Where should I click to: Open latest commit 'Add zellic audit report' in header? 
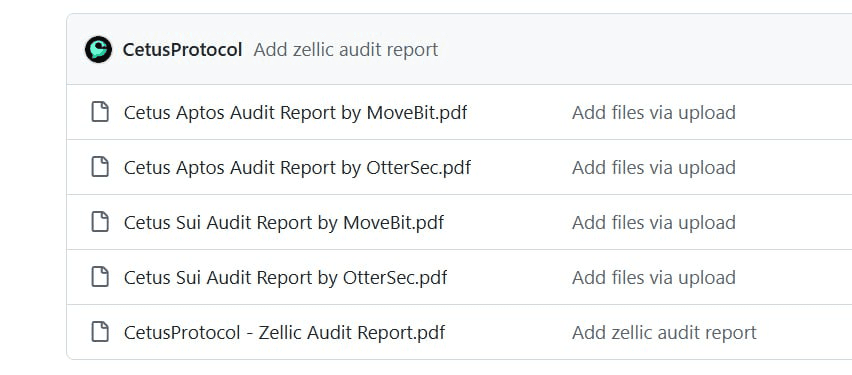click(x=346, y=49)
